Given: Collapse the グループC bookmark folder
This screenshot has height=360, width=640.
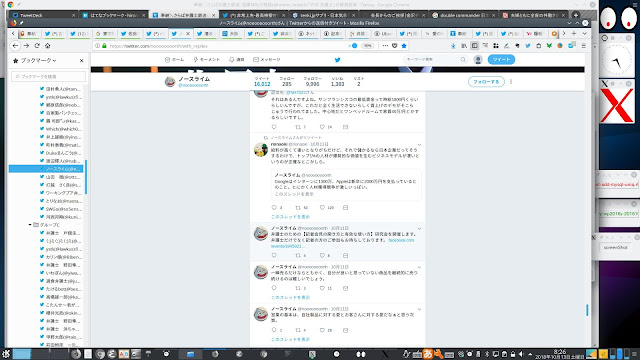Looking at the screenshot, I should [x=30, y=225].
